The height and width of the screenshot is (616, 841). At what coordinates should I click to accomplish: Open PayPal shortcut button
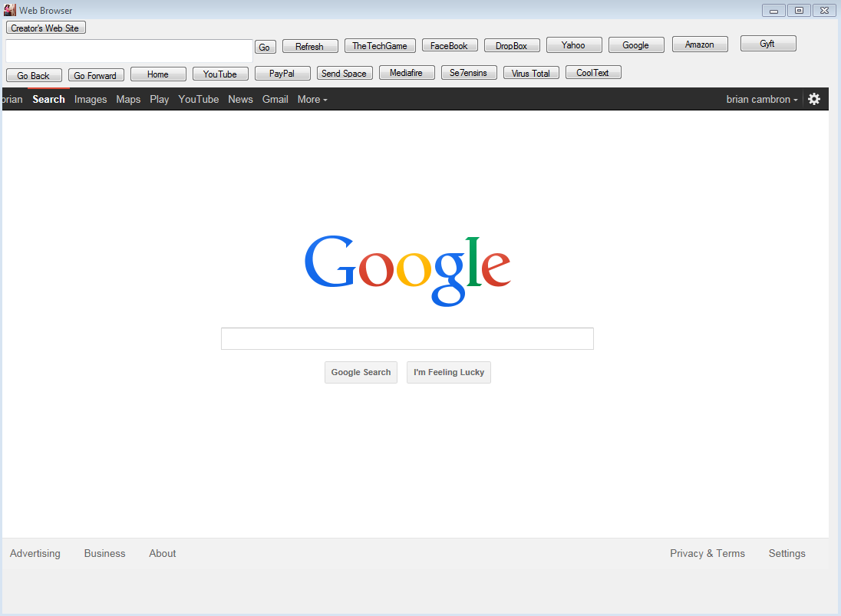click(x=282, y=74)
